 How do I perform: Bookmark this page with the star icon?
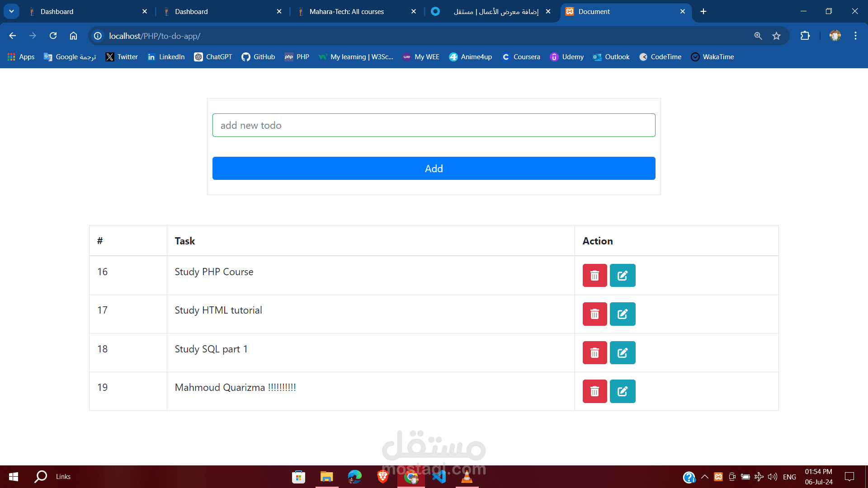[776, 36]
